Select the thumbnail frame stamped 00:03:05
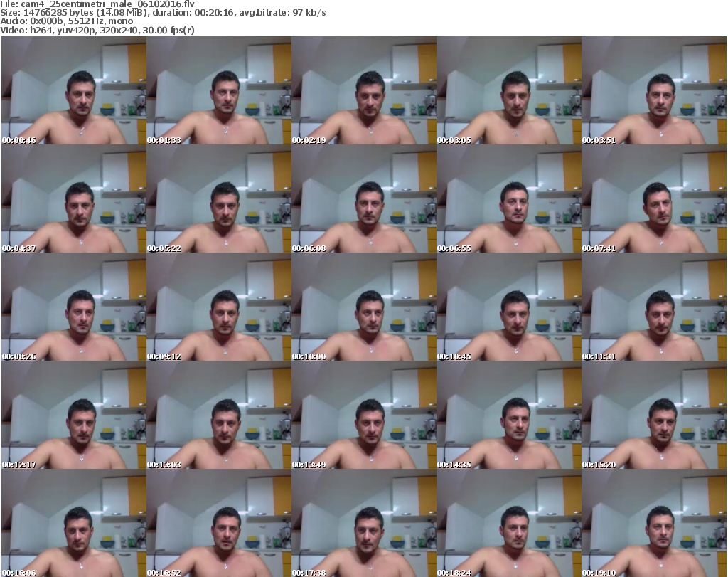The width and height of the screenshot is (728, 577). [509, 90]
